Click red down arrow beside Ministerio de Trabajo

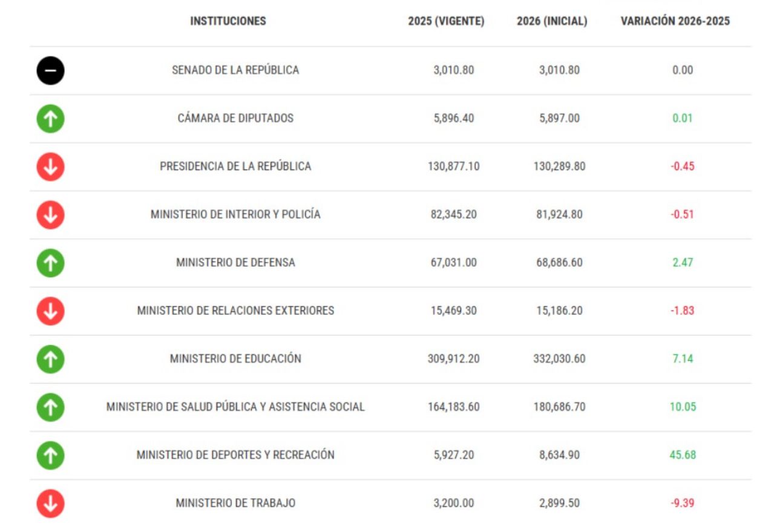click(x=50, y=504)
